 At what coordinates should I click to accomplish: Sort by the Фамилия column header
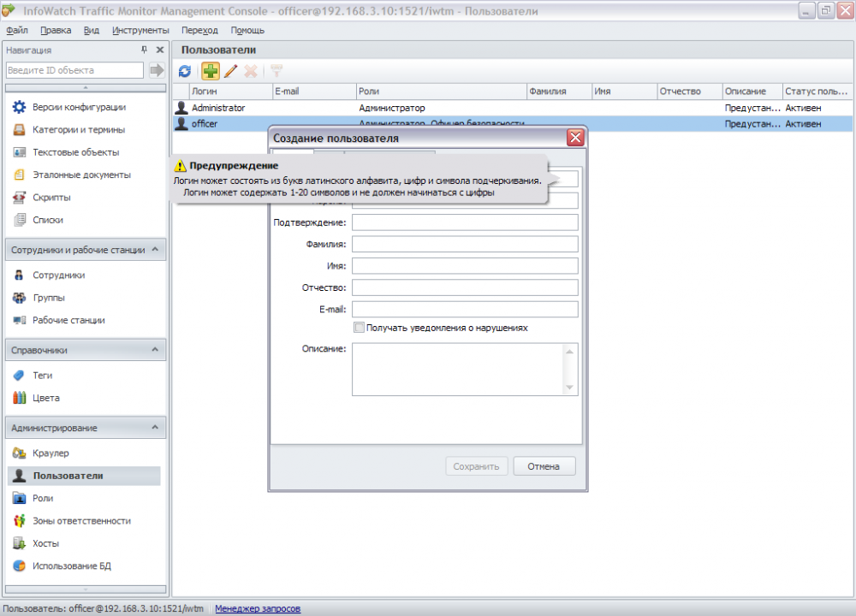pos(559,92)
